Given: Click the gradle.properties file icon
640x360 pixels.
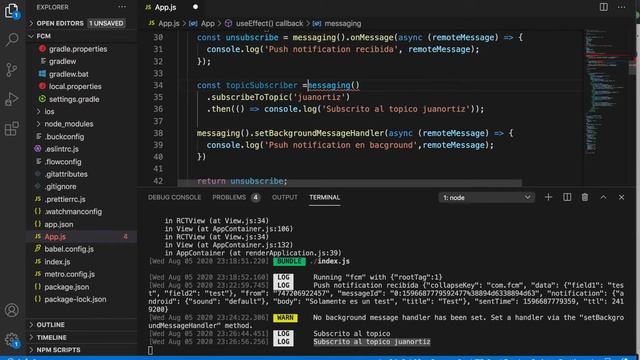Looking at the screenshot, I should click(x=42, y=49).
